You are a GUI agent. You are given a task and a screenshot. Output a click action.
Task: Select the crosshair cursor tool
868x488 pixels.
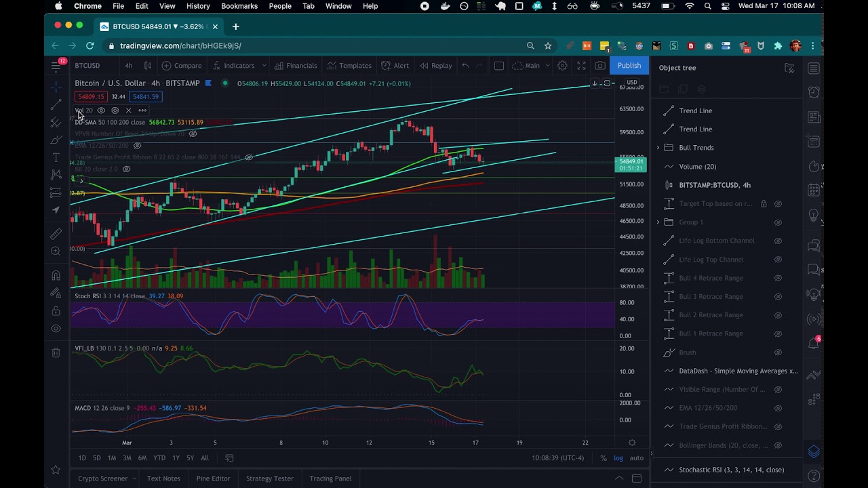tap(56, 86)
